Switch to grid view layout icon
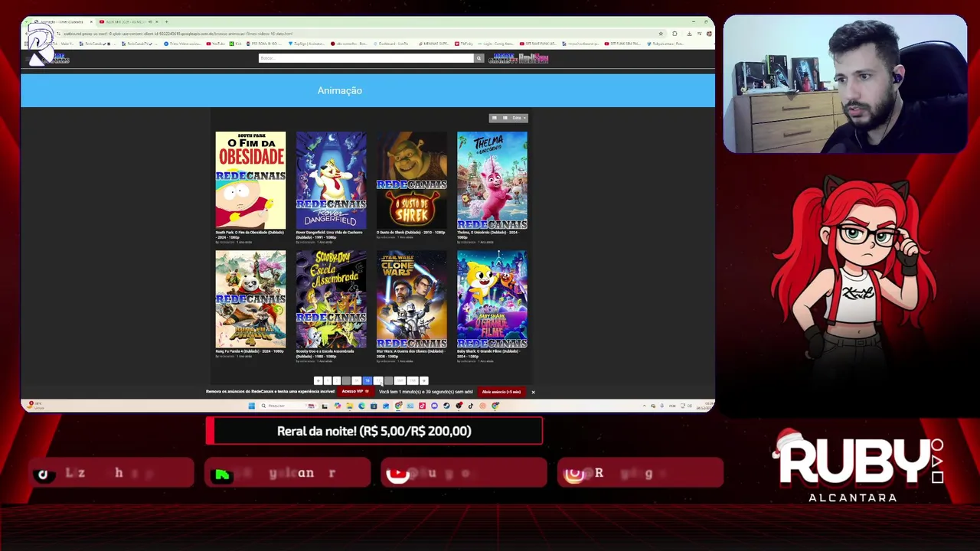 tap(494, 118)
